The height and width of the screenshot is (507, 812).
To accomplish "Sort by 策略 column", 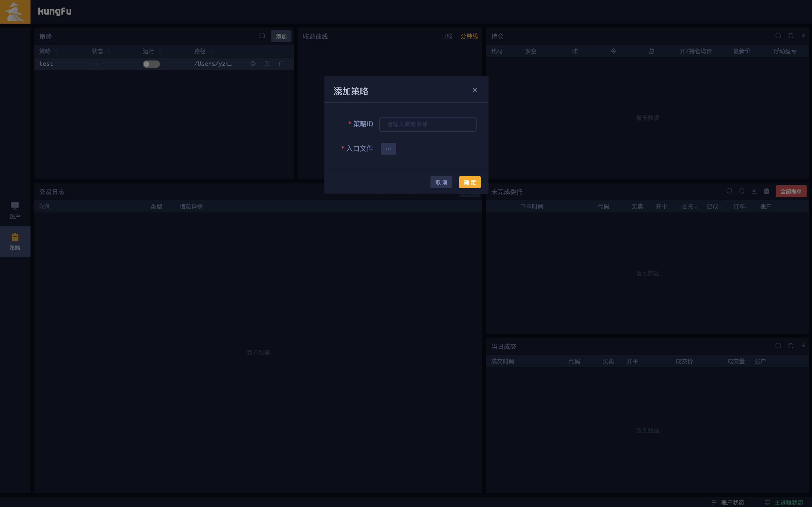I will click(57, 51).
